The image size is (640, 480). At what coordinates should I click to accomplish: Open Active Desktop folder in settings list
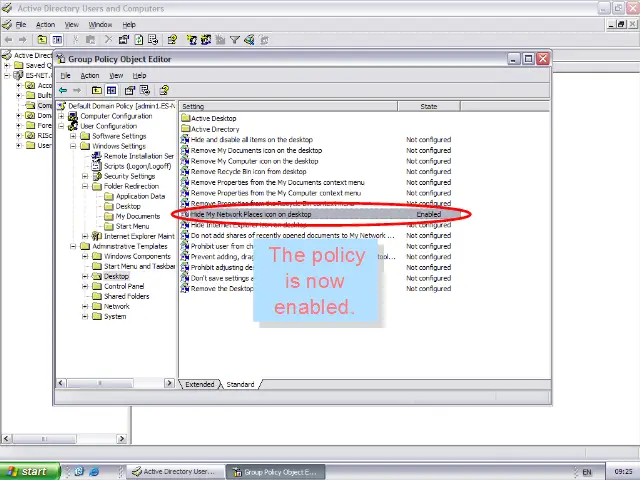pyautogui.click(x=209, y=118)
